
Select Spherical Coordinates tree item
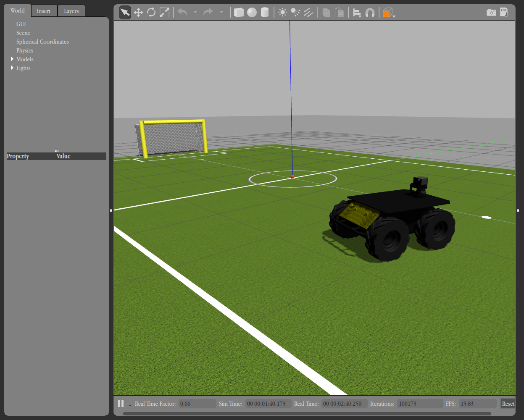[x=42, y=42]
